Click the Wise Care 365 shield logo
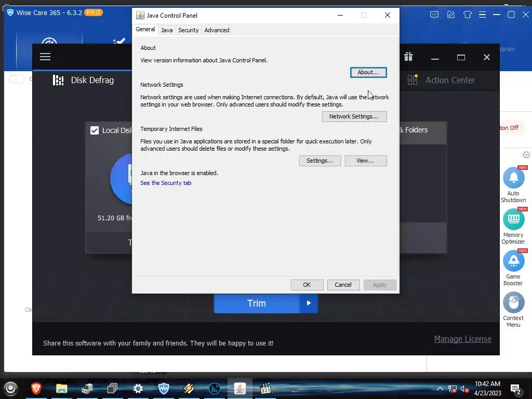This screenshot has height=399, width=532. [10, 12]
